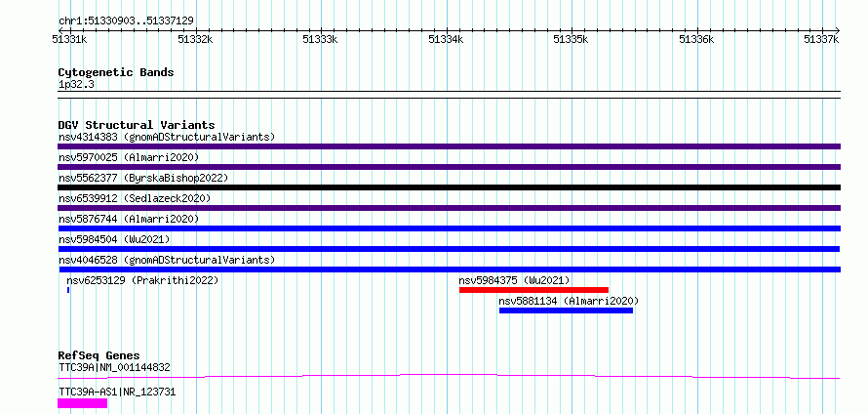
Task: Click the ruler's left end arrow
Action: pyautogui.click(x=60, y=30)
